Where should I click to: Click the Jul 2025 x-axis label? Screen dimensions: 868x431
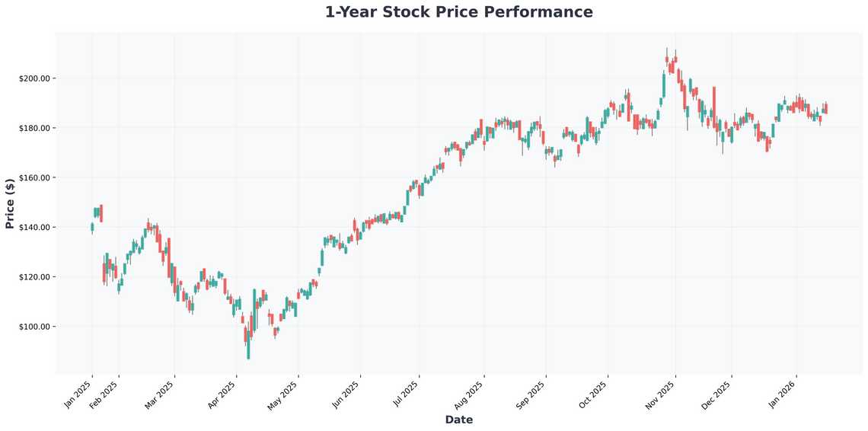coord(406,394)
